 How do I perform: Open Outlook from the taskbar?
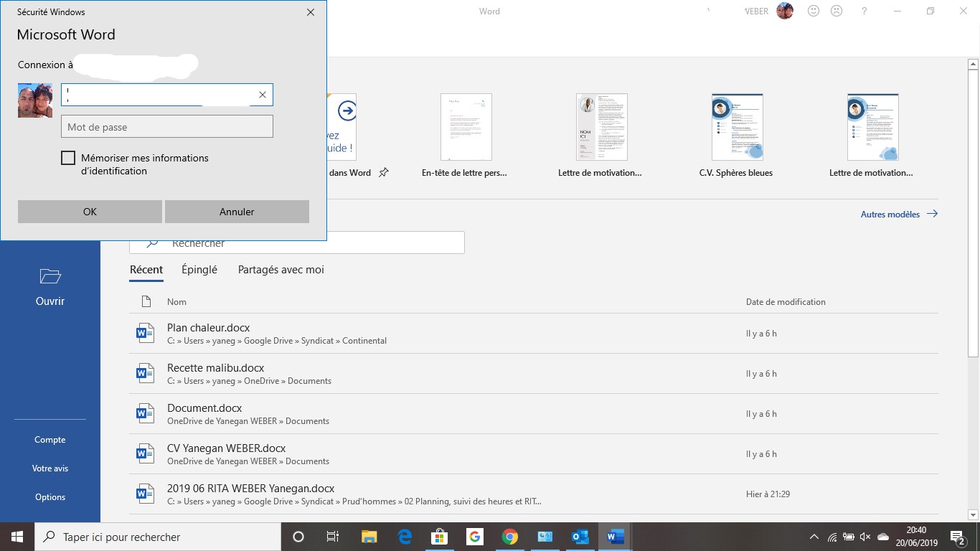pyautogui.click(x=580, y=537)
